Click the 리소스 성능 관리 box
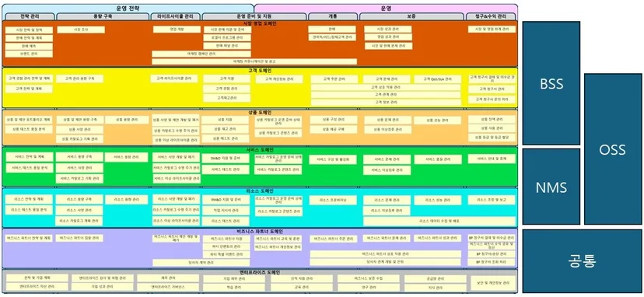This screenshot has width=644, height=297. (x=438, y=200)
